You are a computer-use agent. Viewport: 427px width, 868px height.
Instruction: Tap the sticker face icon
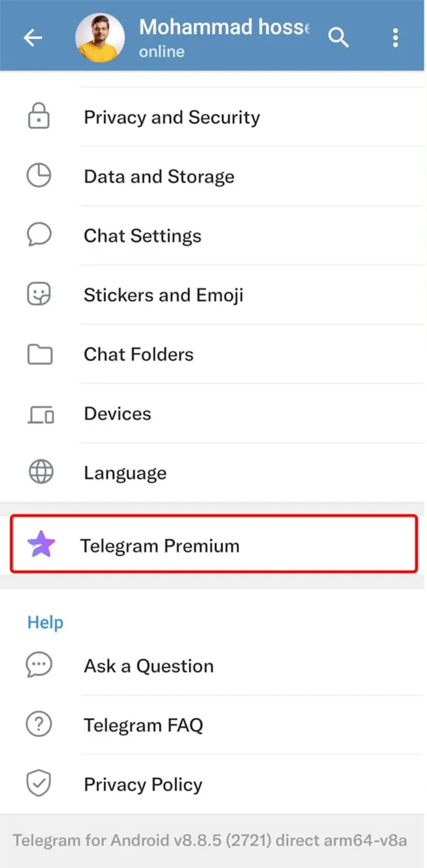[39, 294]
